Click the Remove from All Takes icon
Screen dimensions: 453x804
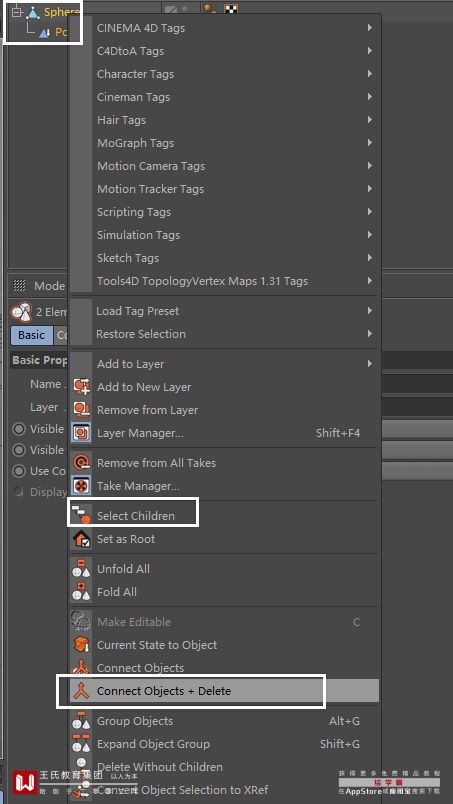82,463
